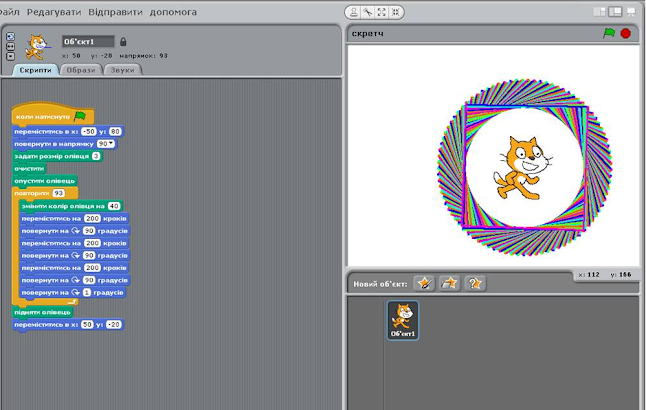Viewport: 646px width, 410px height.
Task: Click the cat sprite on the stage
Action: click(x=521, y=168)
